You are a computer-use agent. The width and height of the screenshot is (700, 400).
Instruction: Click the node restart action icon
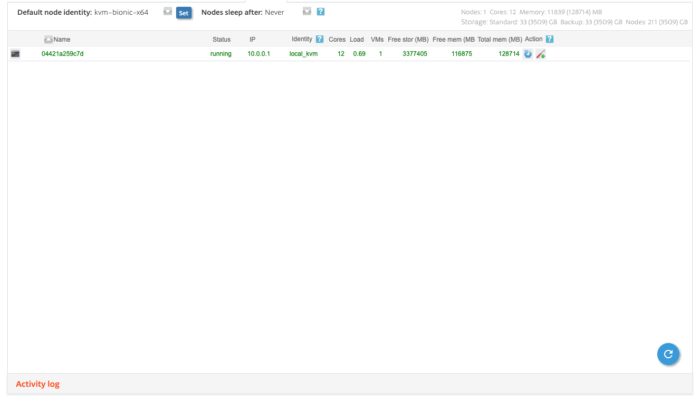pos(528,54)
